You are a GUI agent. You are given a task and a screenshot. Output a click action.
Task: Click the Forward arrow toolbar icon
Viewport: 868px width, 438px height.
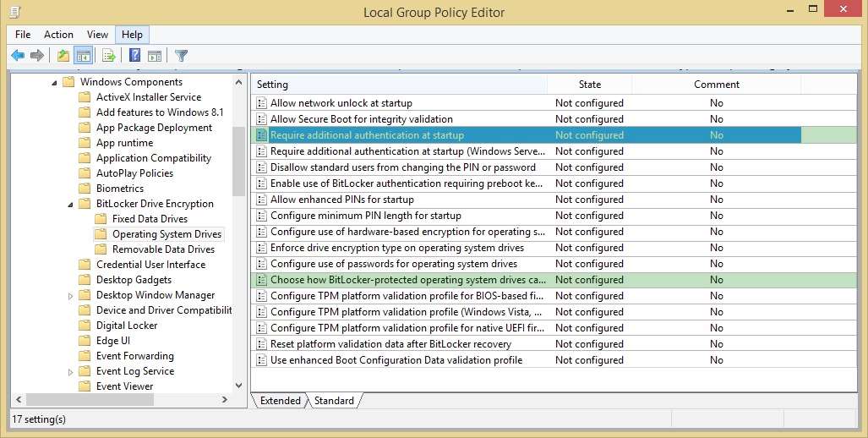coord(37,55)
